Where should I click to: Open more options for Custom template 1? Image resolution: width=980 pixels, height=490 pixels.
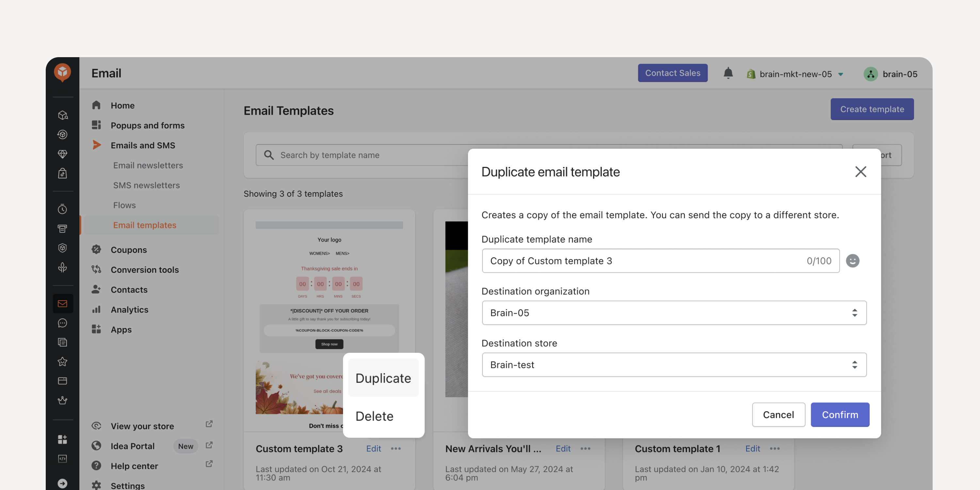coord(775,449)
